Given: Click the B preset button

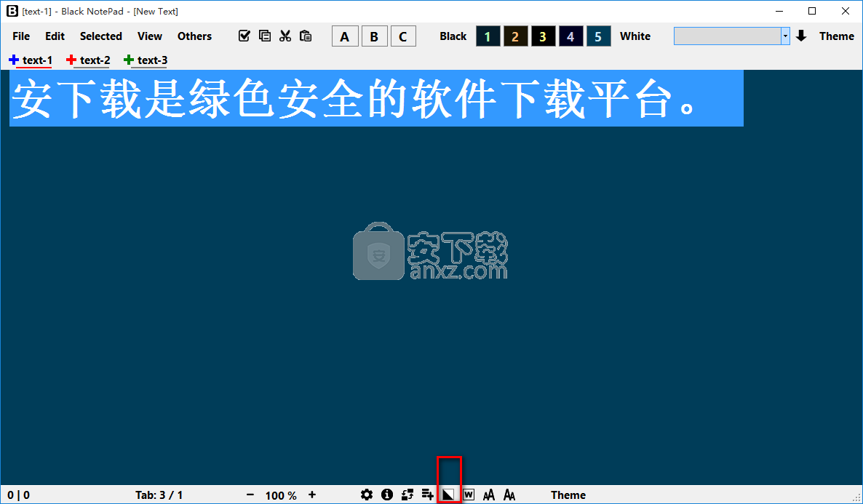Looking at the screenshot, I should click(374, 36).
